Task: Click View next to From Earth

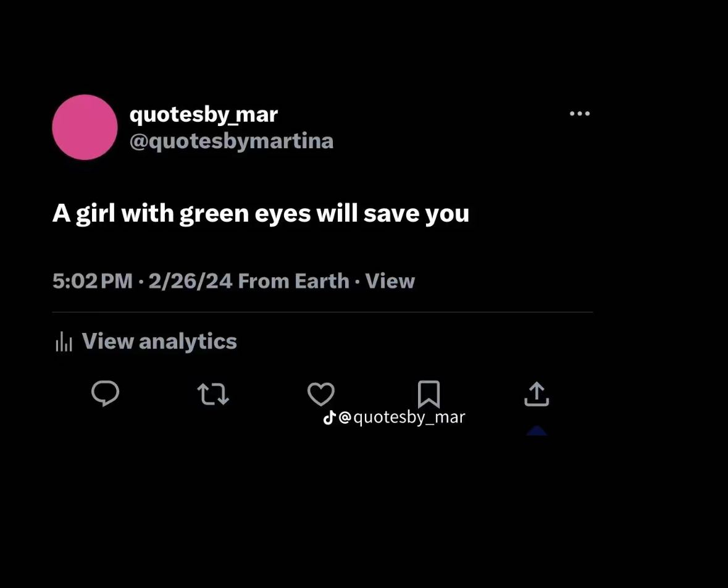Action: 390,281
